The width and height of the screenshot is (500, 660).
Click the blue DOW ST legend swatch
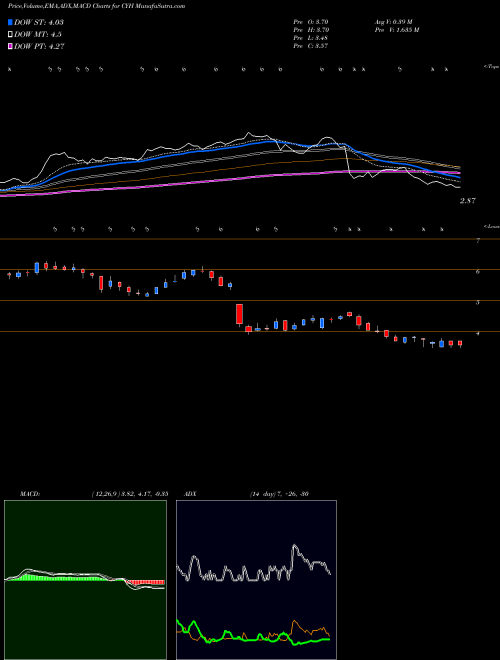click(10, 22)
